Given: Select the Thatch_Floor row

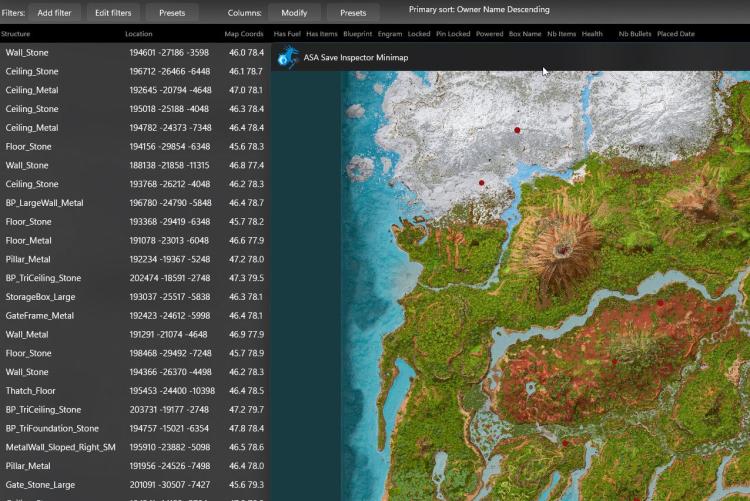Looking at the screenshot, I should pos(135,391).
